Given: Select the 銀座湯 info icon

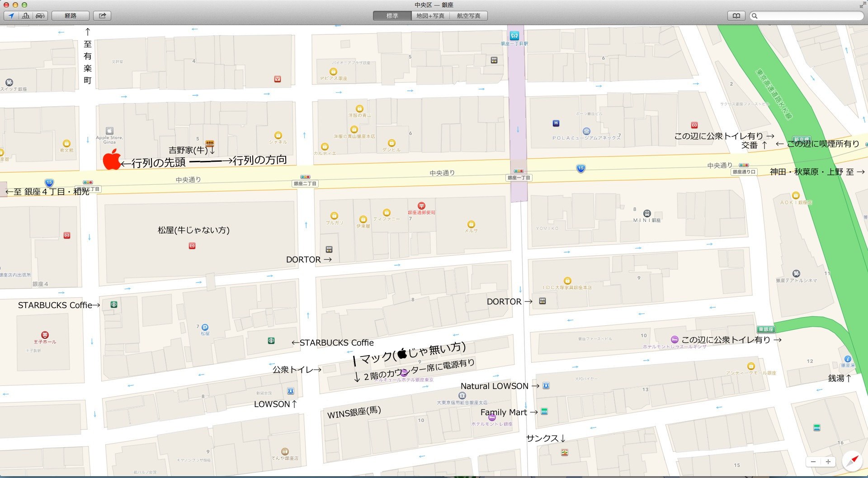Looking at the screenshot, I should [x=848, y=359].
